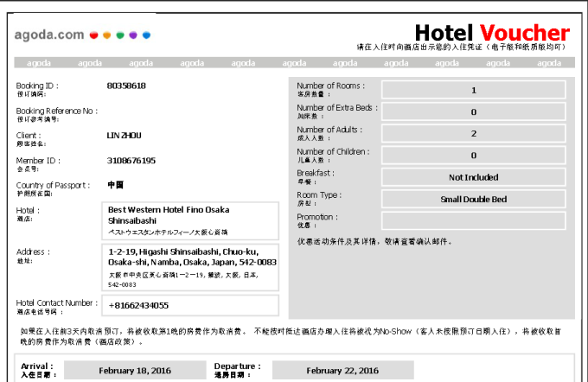Viewport: 588px width, 382px height.
Task: Click the Best Western Hotel Fino Osaka name box
Action: tap(190, 220)
